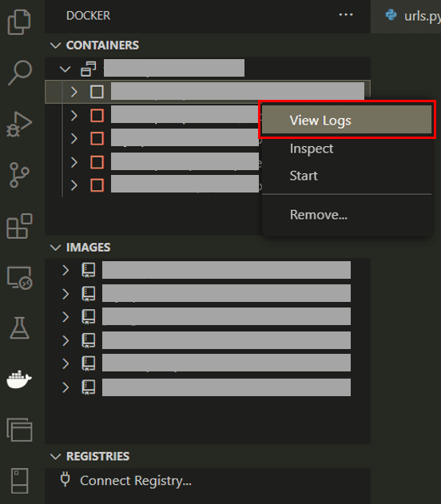
Task: Expand the selected container row chevron
Action: (x=74, y=92)
